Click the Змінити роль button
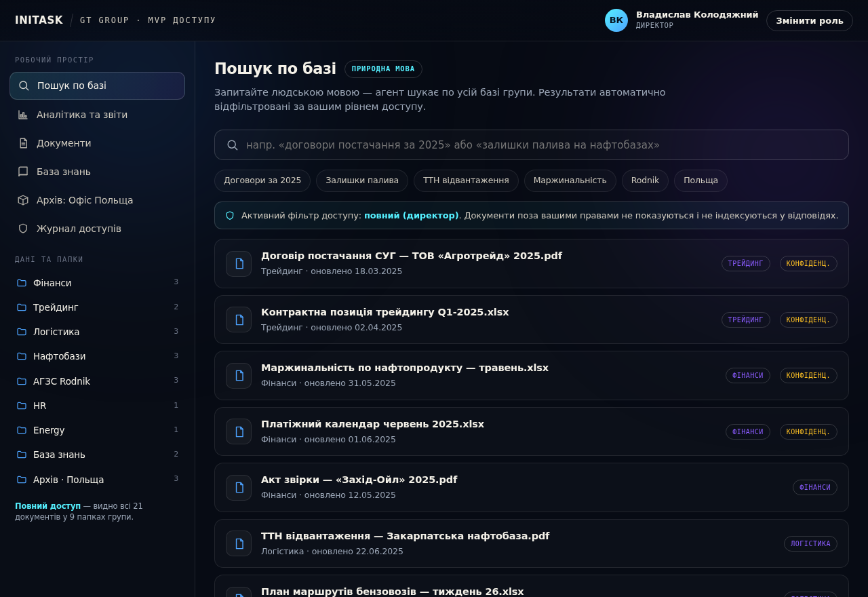Image resolution: width=868 pixels, height=597 pixels. click(x=810, y=20)
